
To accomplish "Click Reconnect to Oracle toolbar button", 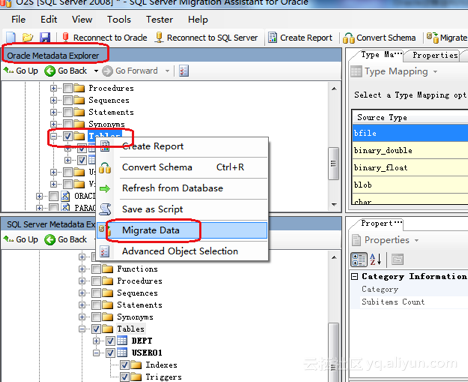I will coord(104,38).
